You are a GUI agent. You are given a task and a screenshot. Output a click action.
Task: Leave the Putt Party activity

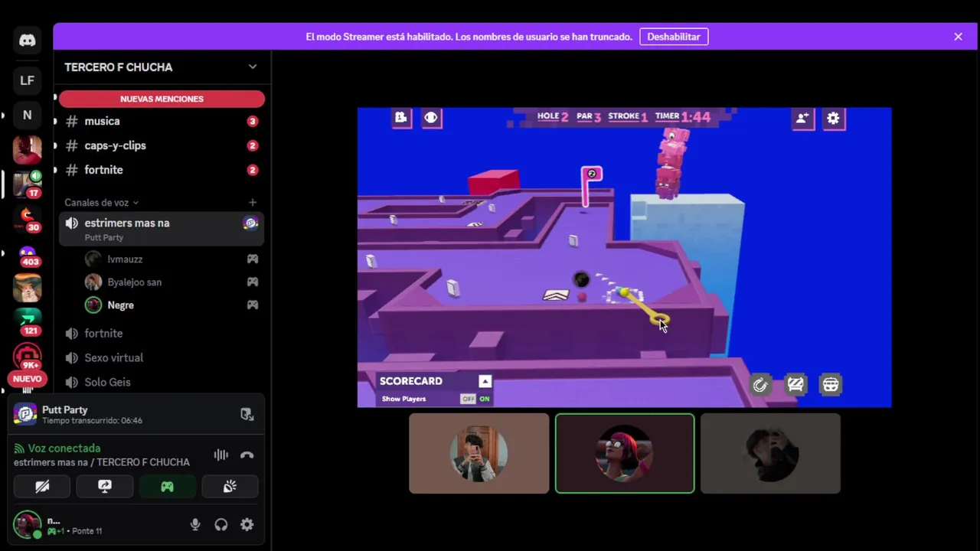(247, 415)
